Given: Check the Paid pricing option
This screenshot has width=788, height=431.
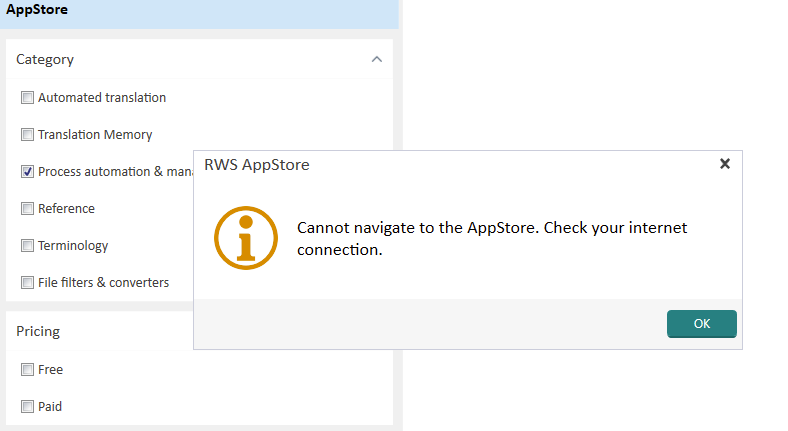Looking at the screenshot, I should coord(27,406).
